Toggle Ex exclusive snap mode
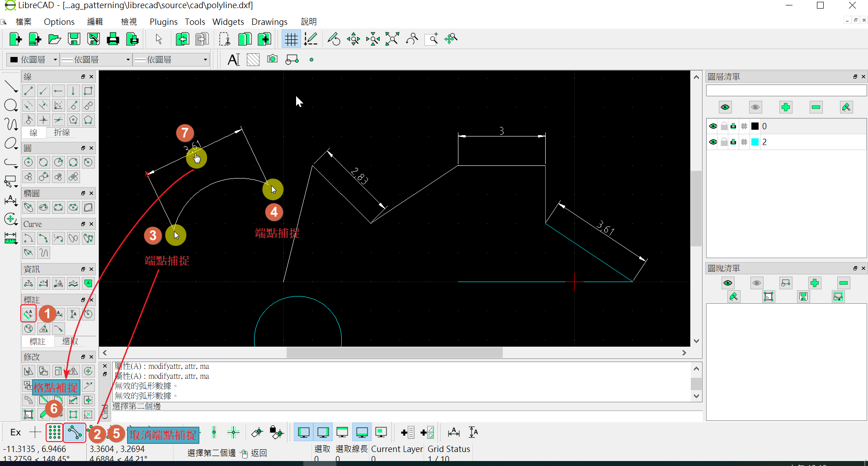Image resolution: width=868 pixels, height=466 pixels. pos(15,433)
